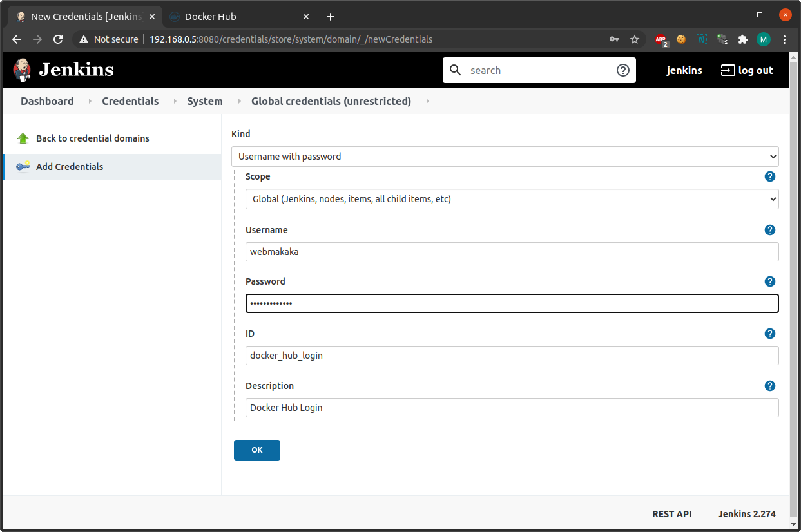
Task: Bookmark this page with the star icon
Action: (635, 39)
